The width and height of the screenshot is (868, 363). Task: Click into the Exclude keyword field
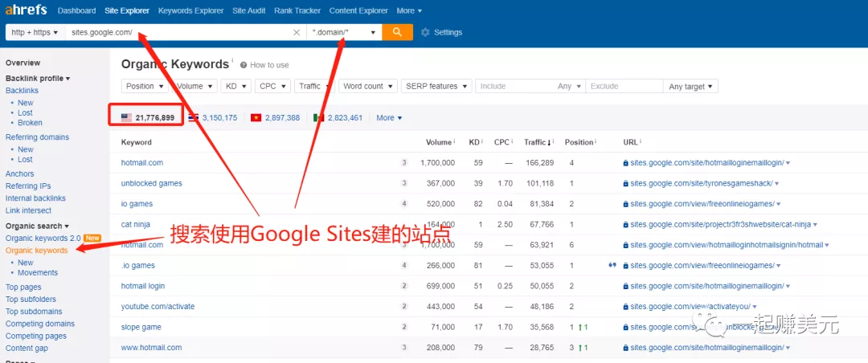pos(624,86)
